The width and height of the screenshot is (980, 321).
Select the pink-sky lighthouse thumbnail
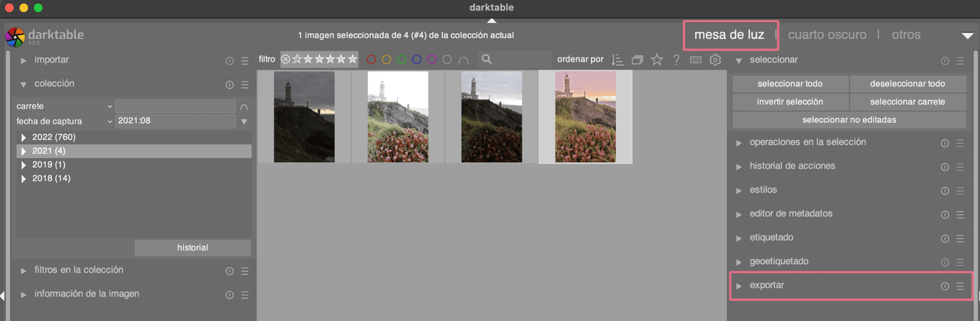pyautogui.click(x=586, y=117)
